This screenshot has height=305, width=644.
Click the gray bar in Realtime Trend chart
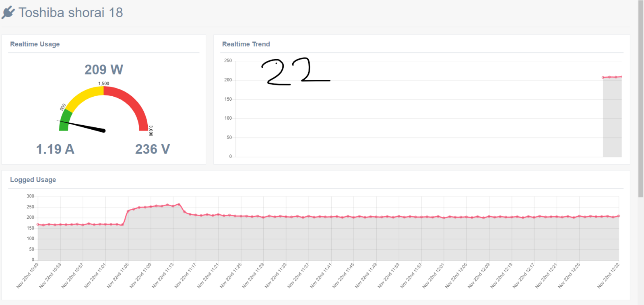pos(612,117)
